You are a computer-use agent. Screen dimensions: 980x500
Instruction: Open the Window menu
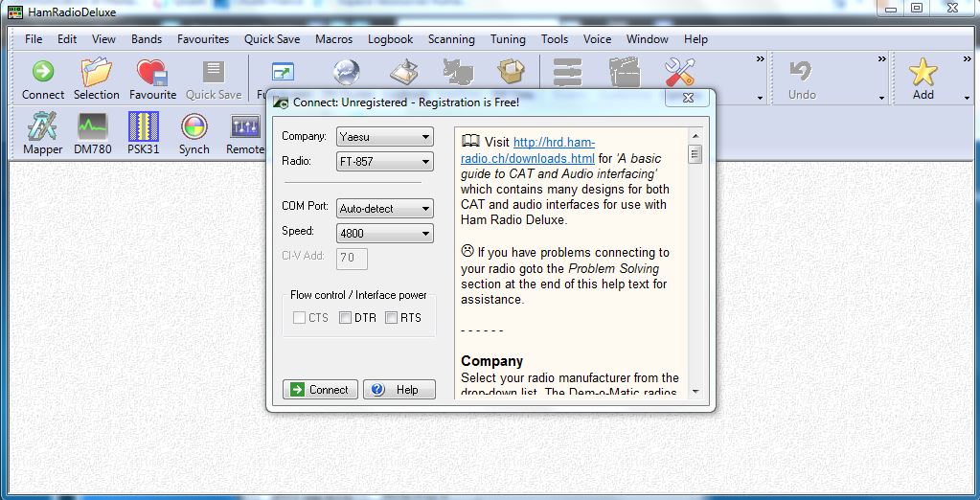[648, 38]
